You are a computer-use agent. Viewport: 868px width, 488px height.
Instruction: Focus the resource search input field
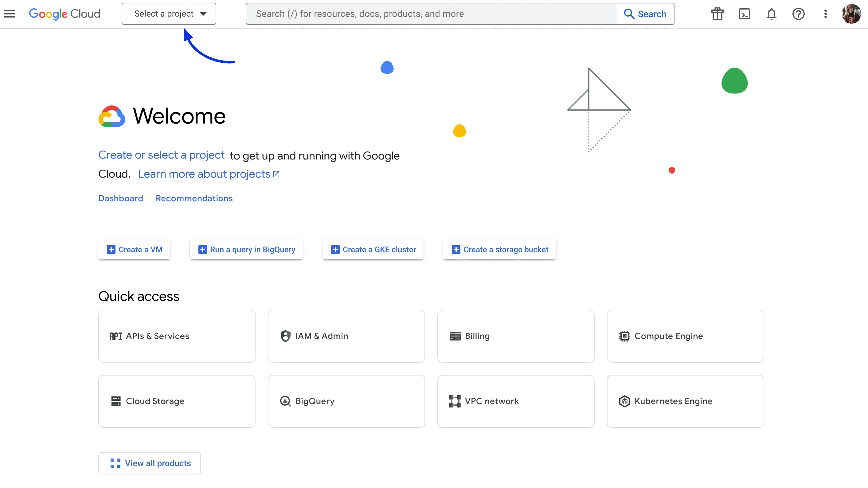coord(431,14)
